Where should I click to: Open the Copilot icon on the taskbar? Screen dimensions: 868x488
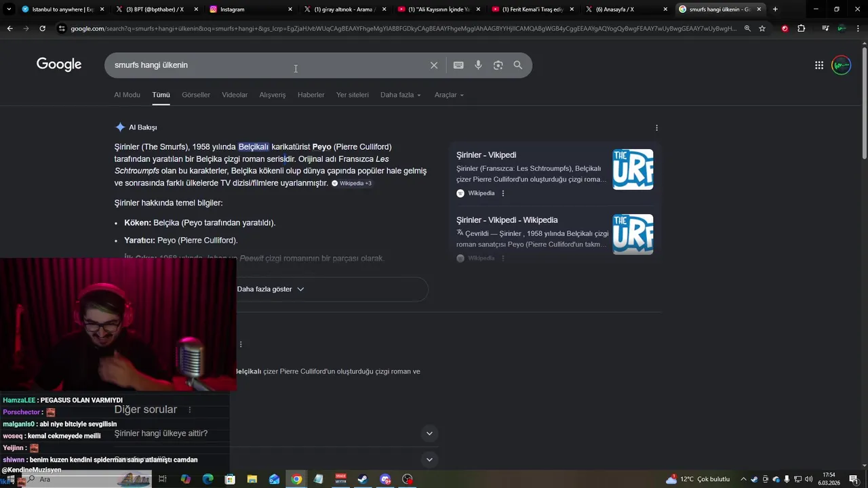pyautogui.click(x=186, y=479)
